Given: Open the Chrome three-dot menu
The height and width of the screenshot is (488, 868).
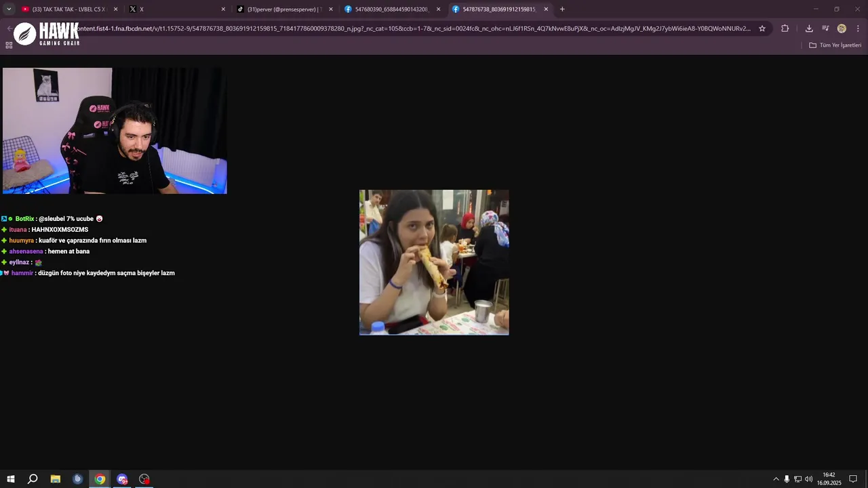Looking at the screenshot, I should click(858, 28).
